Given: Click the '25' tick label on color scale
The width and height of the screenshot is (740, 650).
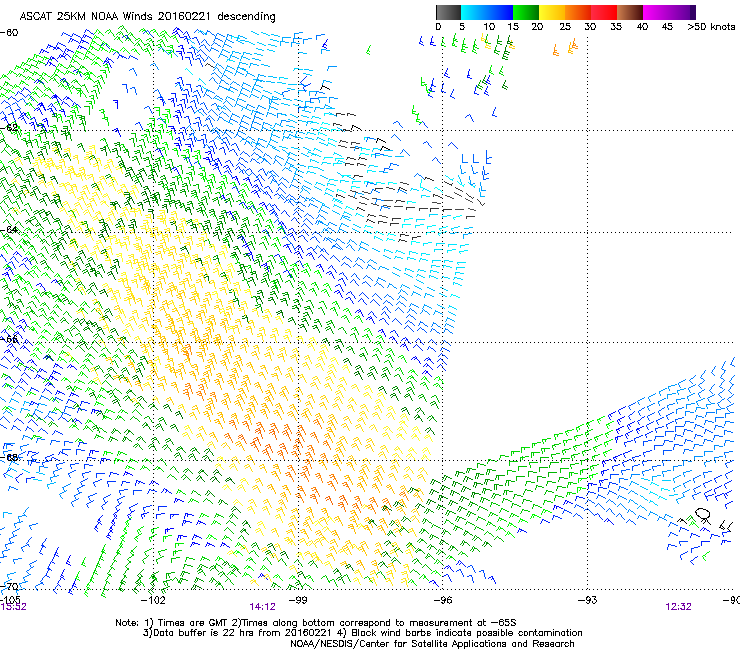Looking at the screenshot, I should (x=565, y=27).
